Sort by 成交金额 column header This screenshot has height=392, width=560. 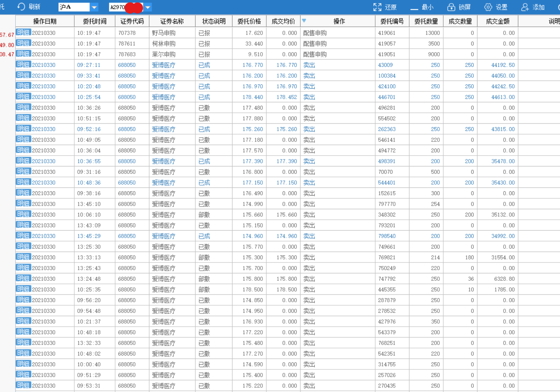(x=498, y=21)
